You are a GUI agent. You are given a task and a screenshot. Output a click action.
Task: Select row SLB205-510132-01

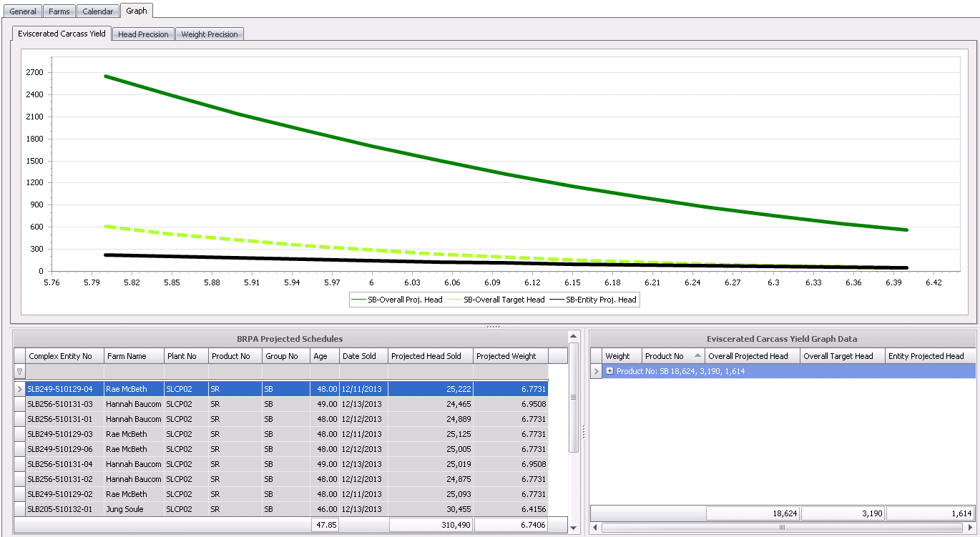[x=287, y=509]
